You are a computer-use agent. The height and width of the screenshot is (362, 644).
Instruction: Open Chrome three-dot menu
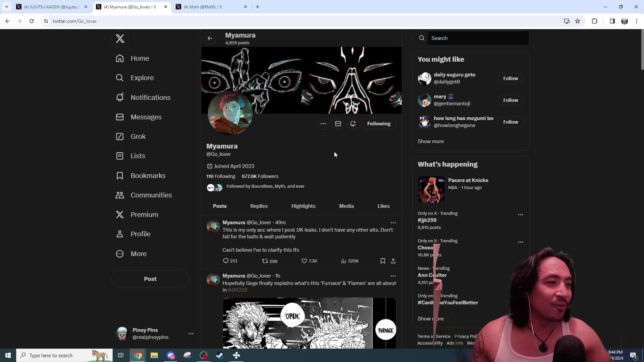click(x=637, y=21)
